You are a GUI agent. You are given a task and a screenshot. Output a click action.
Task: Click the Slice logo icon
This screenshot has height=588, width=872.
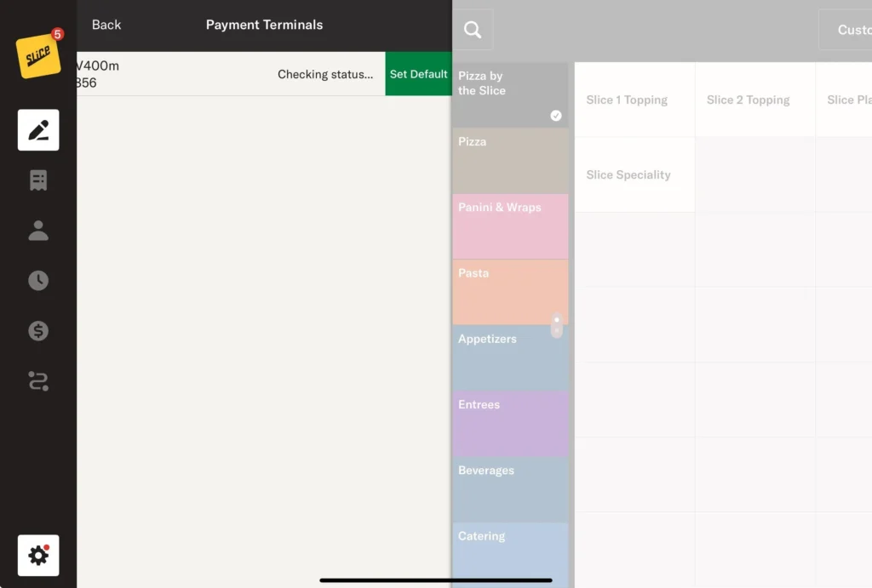pyautogui.click(x=38, y=55)
